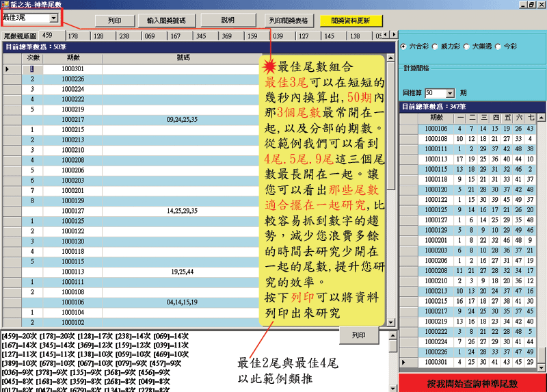Image resolution: width=547 pixels, height=392 pixels.
Task: Switch to the 167 tab
Action: [x=181, y=36]
